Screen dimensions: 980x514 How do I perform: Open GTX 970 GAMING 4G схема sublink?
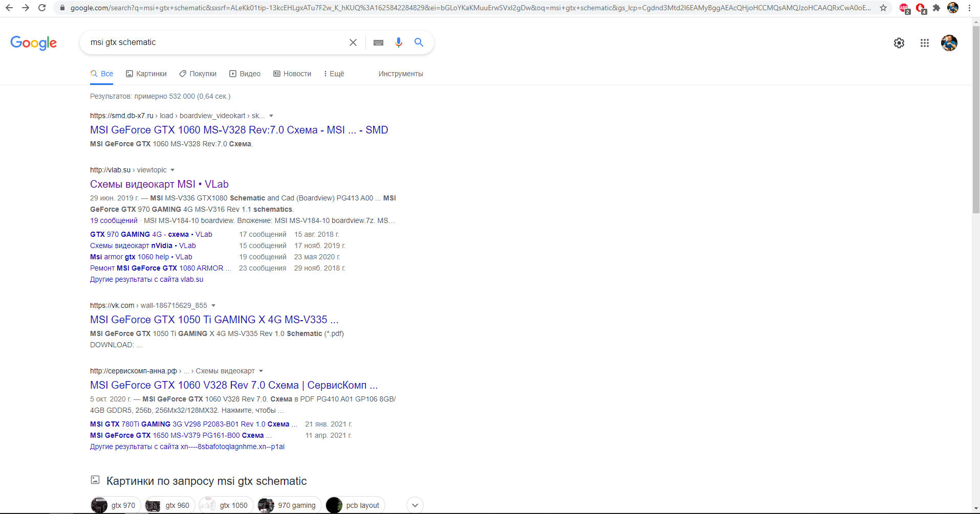(151, 234)
